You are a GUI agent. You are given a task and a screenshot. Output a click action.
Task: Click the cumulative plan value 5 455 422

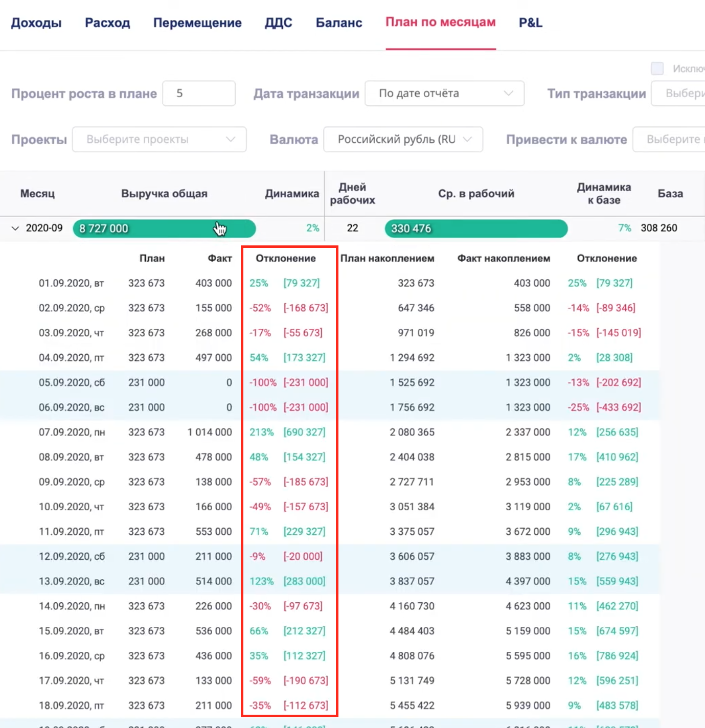(x=412, y=706)
